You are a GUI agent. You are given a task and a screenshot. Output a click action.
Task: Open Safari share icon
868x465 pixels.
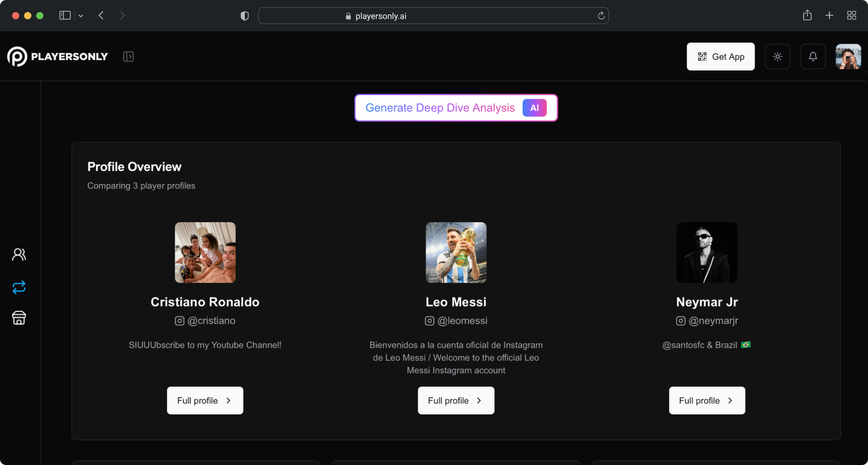click(807, 16)
